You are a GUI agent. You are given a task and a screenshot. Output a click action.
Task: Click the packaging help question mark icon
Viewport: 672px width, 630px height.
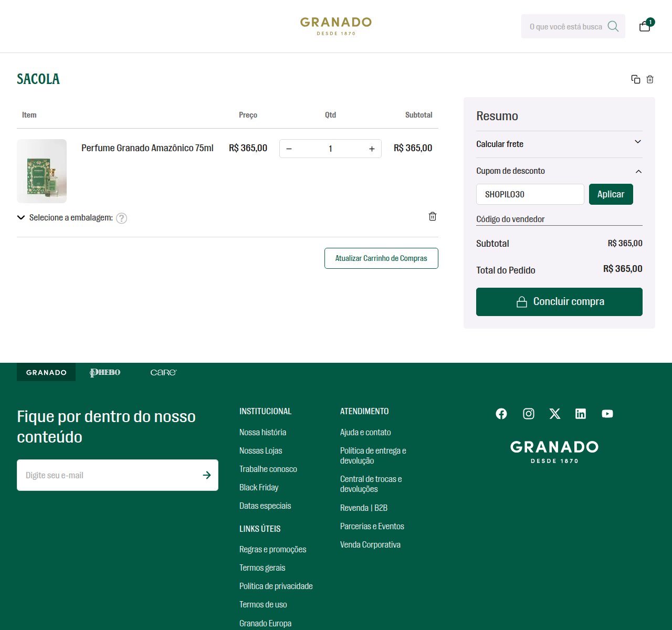click(122, 218)
